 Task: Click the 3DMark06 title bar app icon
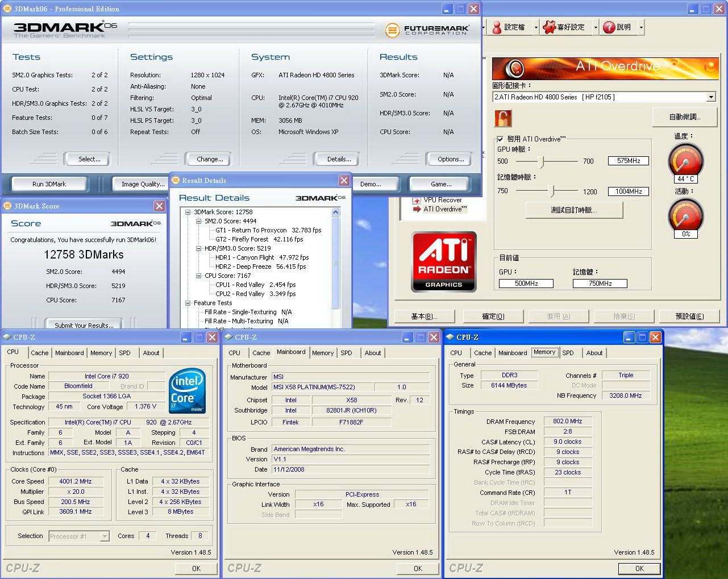[7, 9]
